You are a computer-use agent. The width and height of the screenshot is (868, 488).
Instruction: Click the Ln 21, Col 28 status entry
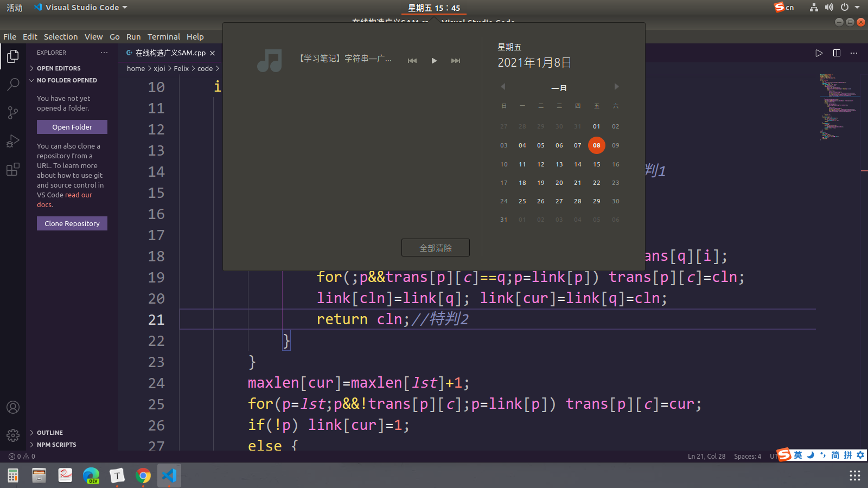706,457
